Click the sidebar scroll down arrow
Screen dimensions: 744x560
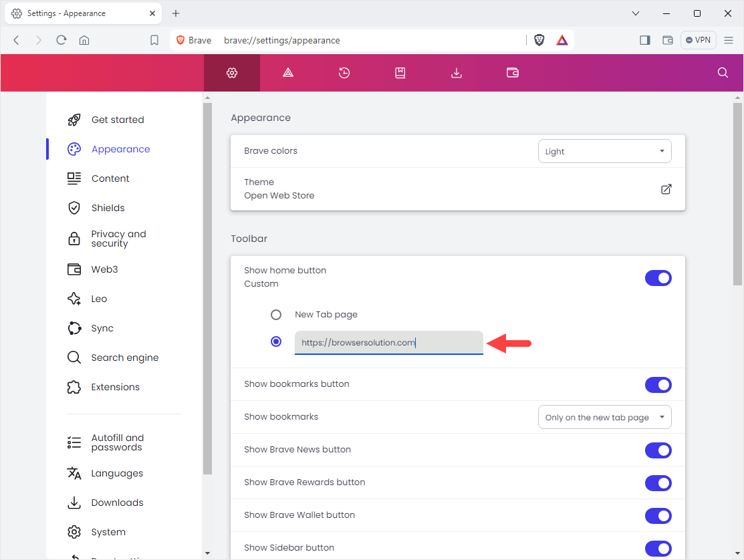pos(207,553)
